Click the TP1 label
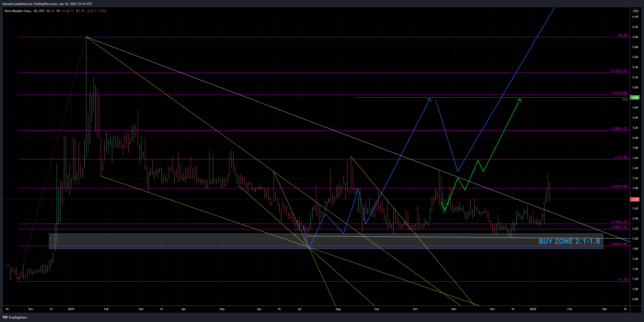The width and height of the screenshot is (644, 322). pos(625,100)
